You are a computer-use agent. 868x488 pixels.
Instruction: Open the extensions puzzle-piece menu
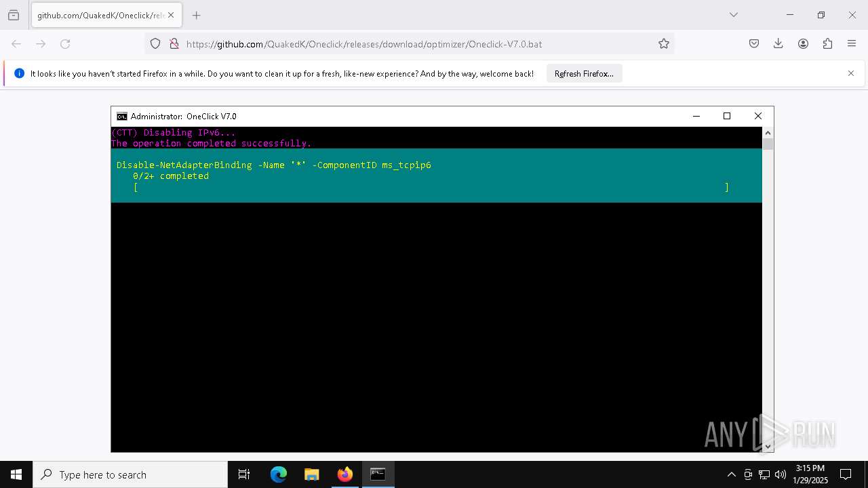(x=827, y=44)
